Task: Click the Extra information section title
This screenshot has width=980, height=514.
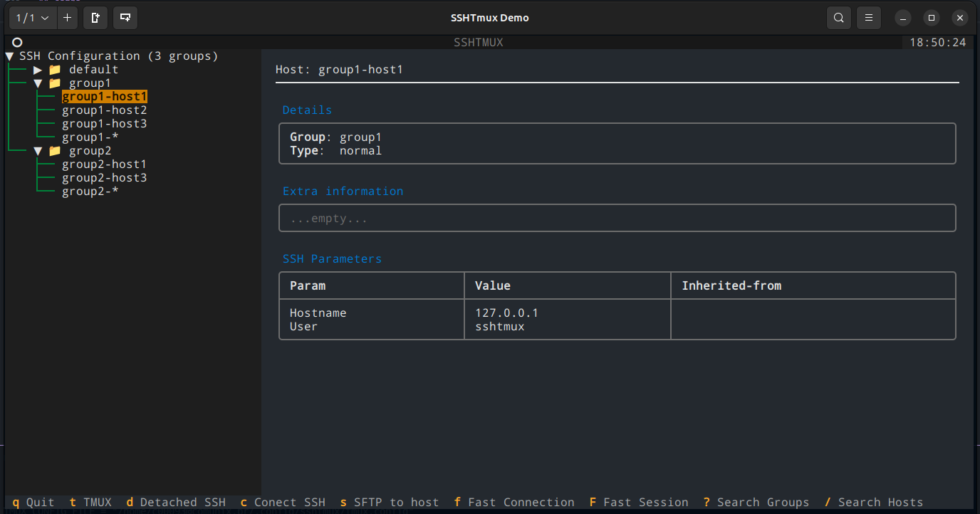Action: [x=343, y=192]
